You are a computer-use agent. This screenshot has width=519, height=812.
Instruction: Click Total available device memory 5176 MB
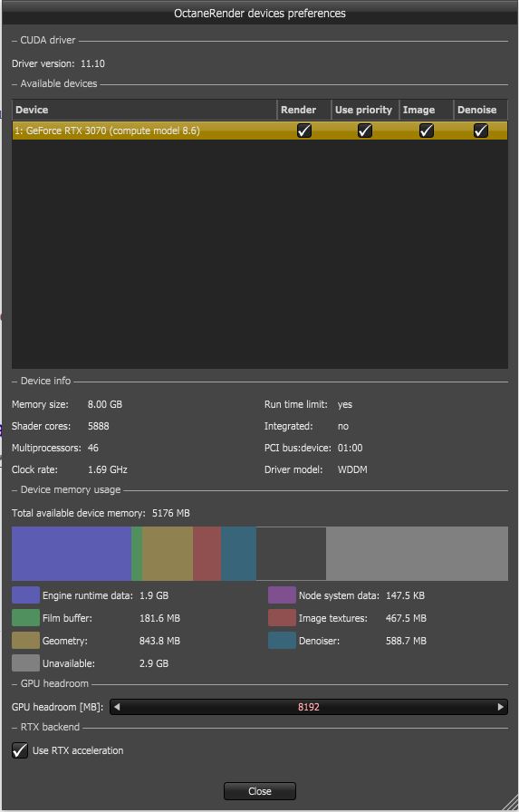coord(101,513)
